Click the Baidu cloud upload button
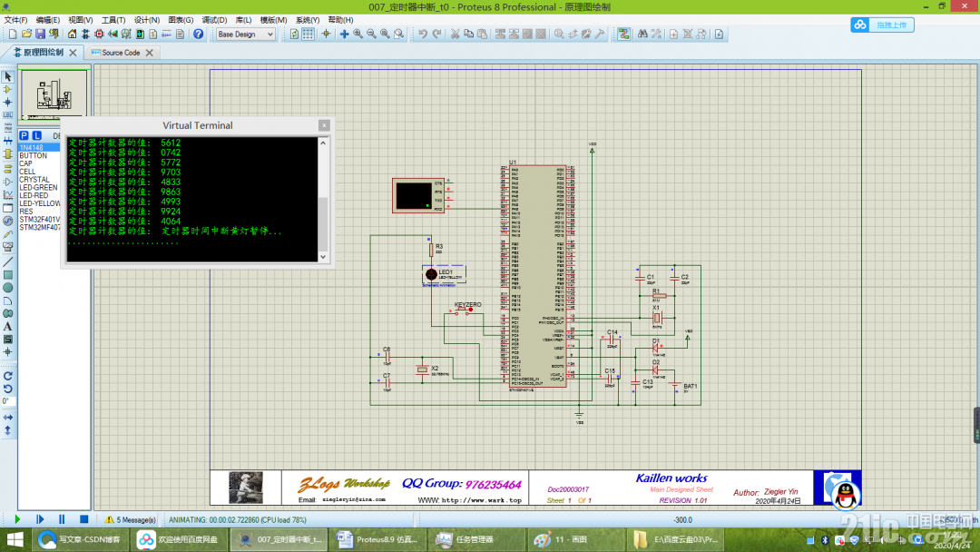Viewport: 980px width, 552px height. tap(883, 25)
